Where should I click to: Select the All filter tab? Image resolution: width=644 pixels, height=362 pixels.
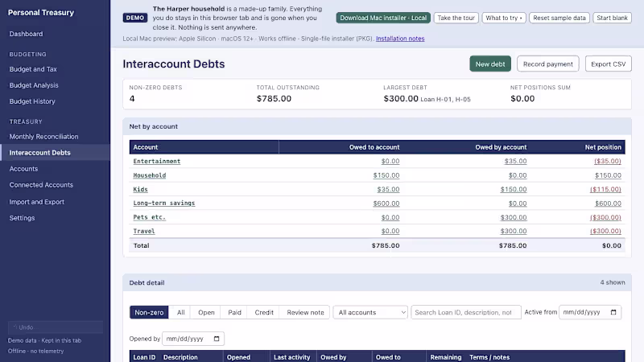[x=180, y=312]
